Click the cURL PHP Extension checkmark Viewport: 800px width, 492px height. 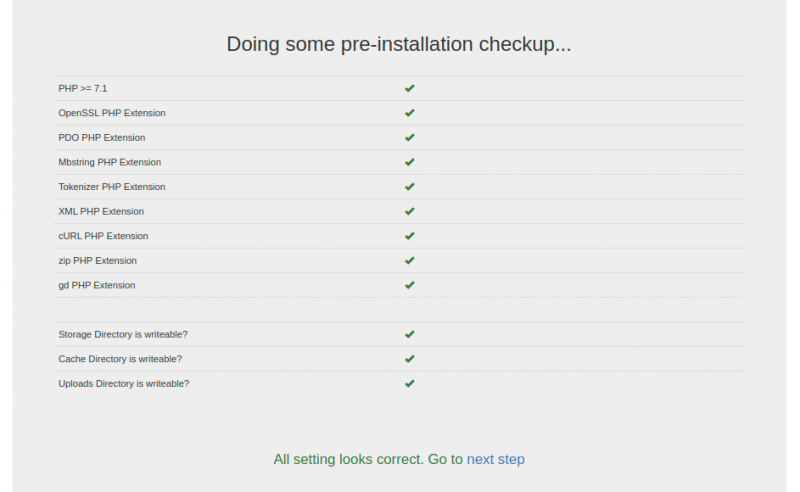pyautogui.click(x=410, y=236)
